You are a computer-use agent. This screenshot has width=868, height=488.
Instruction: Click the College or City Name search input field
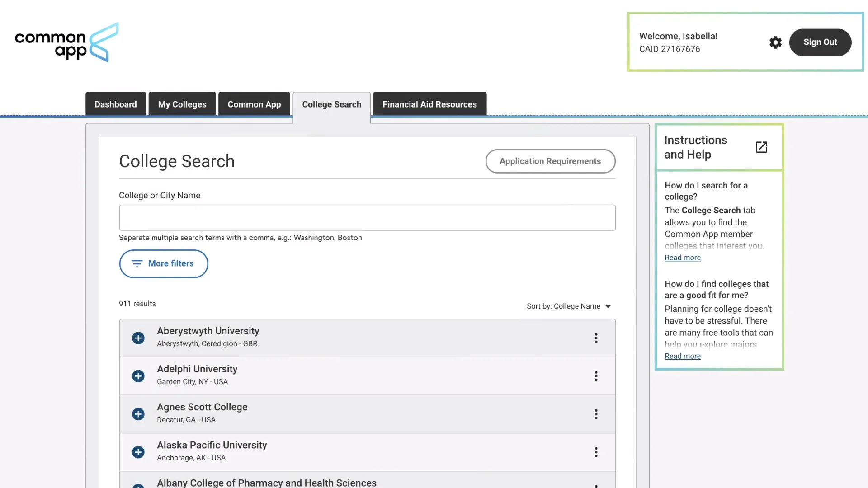point(367,217)
